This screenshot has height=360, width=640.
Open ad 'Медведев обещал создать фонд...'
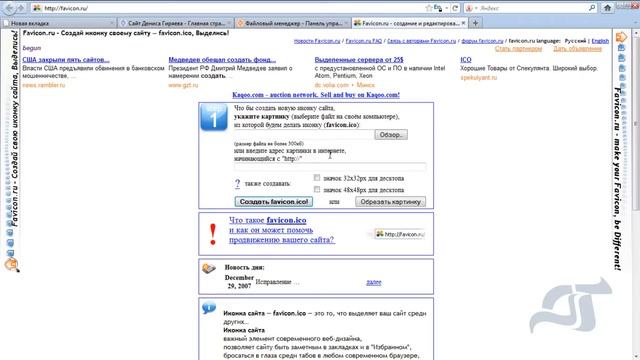click(x=222, y=60)
